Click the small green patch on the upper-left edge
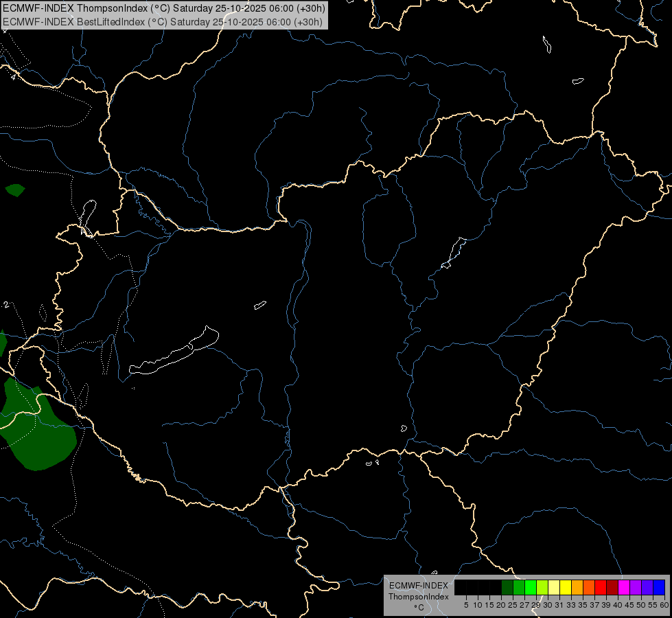672x618 pixels. pyautogui.click(x=15, y=190)
